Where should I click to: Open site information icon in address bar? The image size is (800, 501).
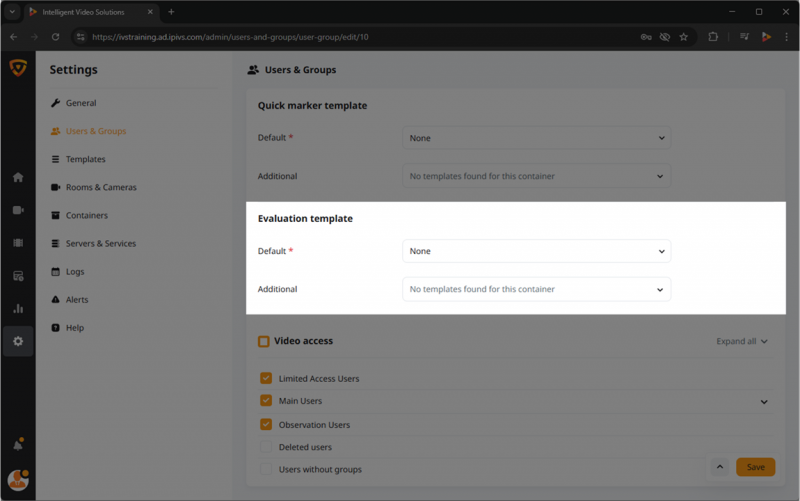click(80, 37)
